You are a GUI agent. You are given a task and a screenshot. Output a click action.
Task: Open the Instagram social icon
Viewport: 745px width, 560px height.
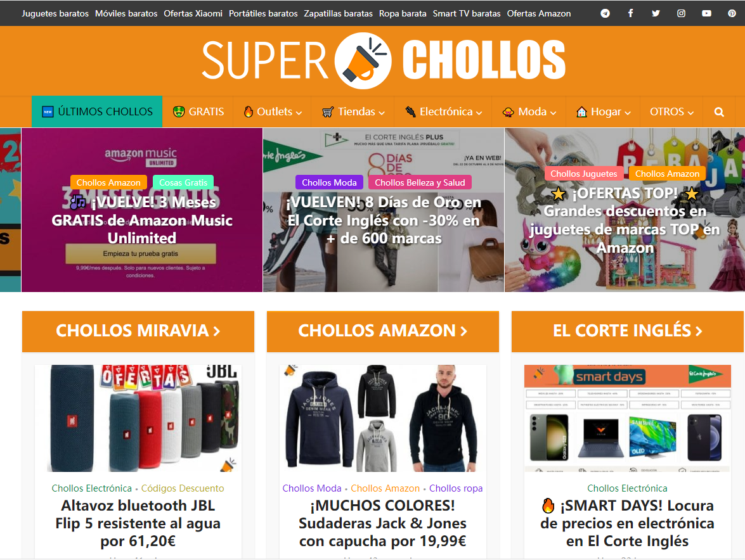pos(682,13)
